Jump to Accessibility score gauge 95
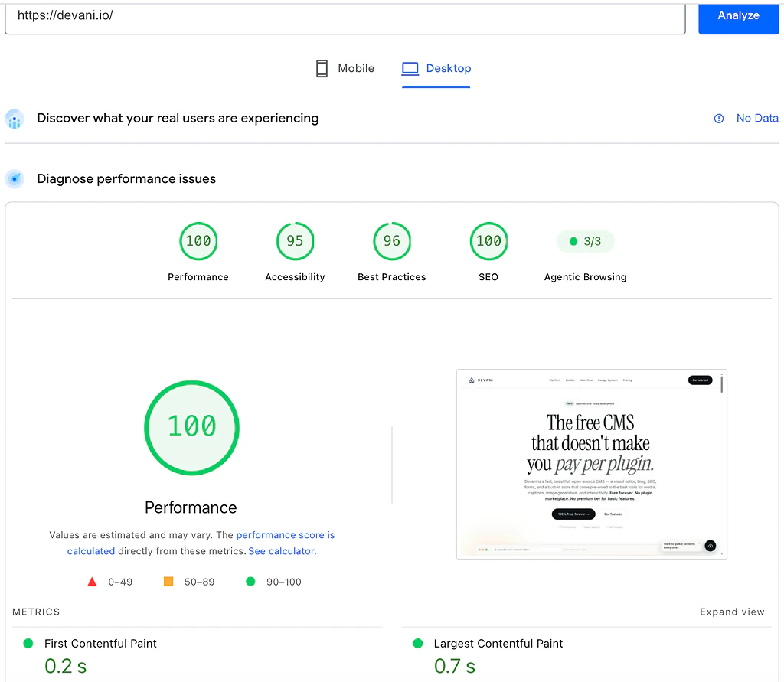 pyautogui.click(x=295, y=241)
